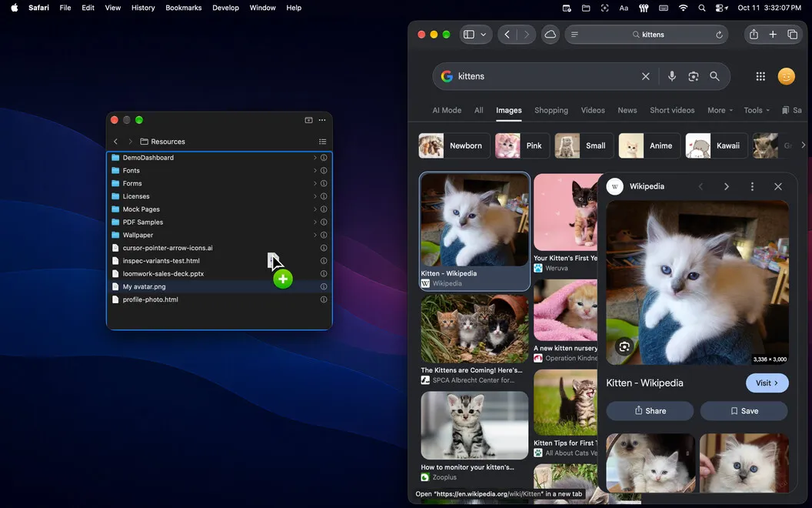Expand the DemoDashboard folder chevron
Viewport: 812px width, 508px height.
pyautogui.click(x=314, y=158)
